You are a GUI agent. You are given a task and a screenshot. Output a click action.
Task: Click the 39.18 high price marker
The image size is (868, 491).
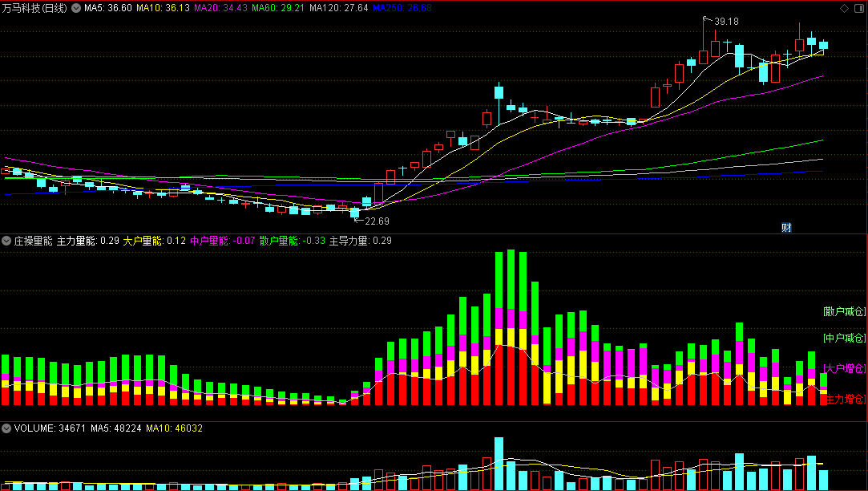tap(725, 22)
